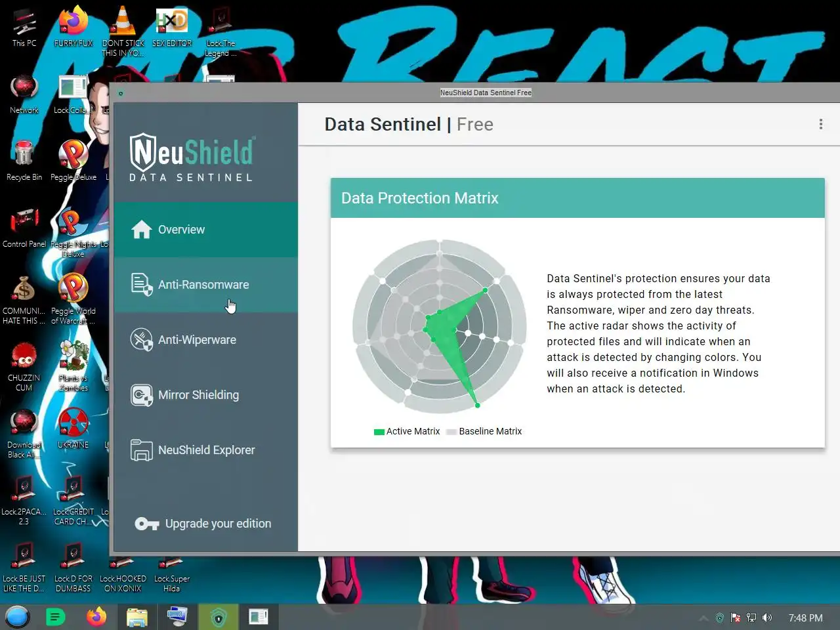Viewport: 840px width, 630px height.
Task: Show hidden tray icons arrow
Action: 703,618
